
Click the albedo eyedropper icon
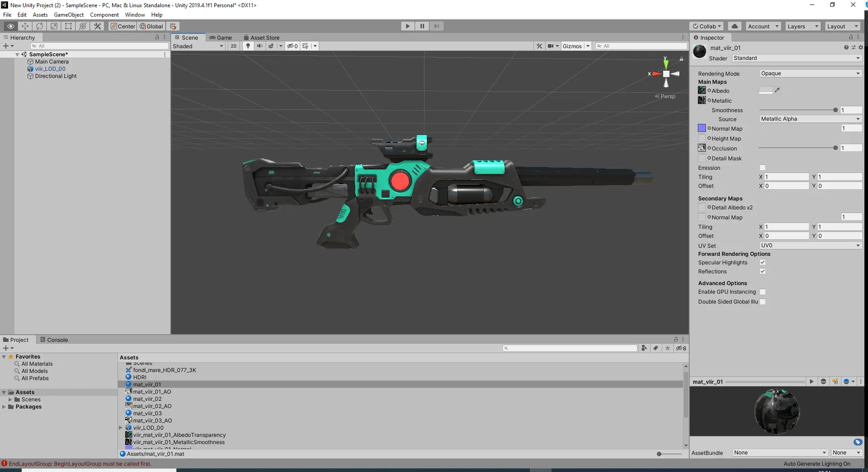coord(777,90)
